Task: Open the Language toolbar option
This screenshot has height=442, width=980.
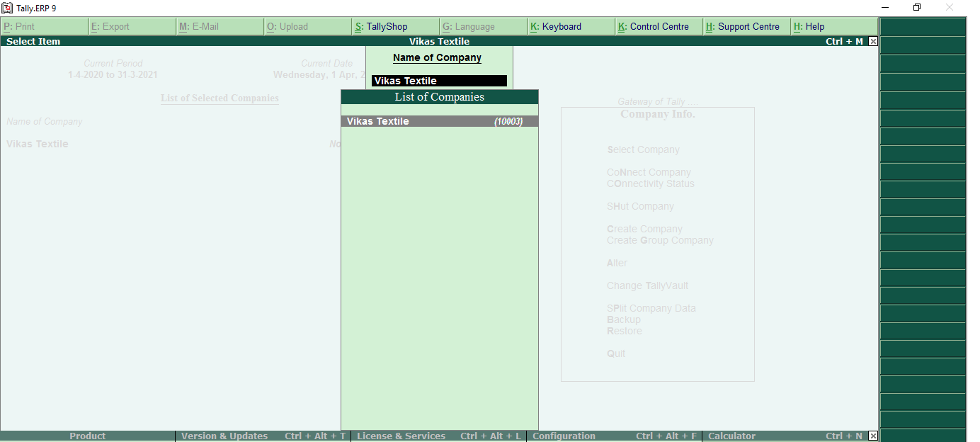Action: coord(484,27)
